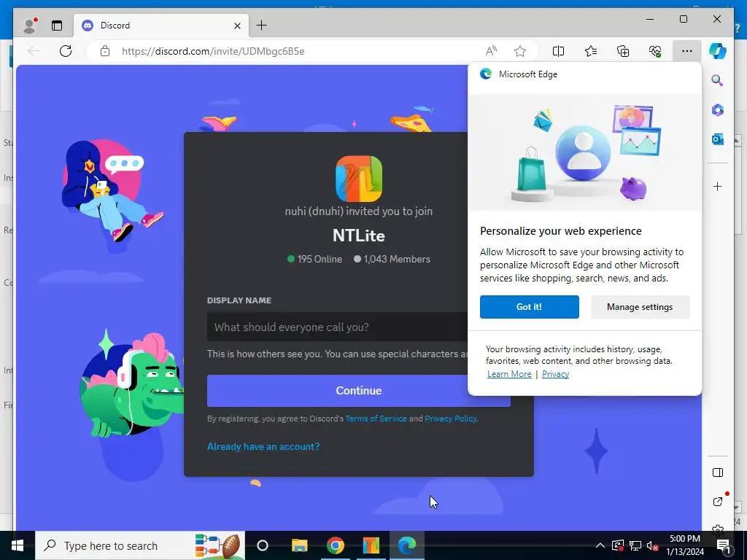Viewport: 747px width, 560px height.
Task: Switch to NTLite in the taskbar
Action: tap(371, 545)
